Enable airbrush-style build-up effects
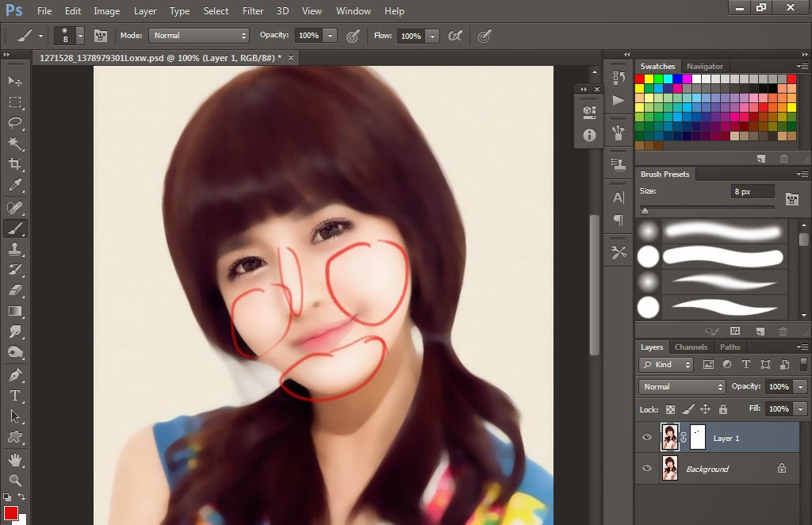Screen dimensions: 812x525 [454, 36]
